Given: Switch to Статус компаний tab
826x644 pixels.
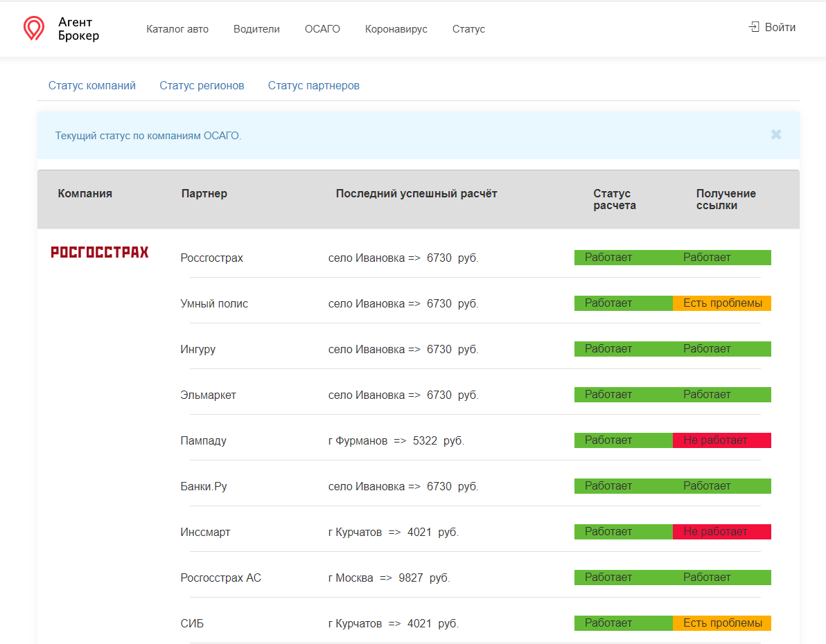Looking at the screenshot, I should coord(92,85).
